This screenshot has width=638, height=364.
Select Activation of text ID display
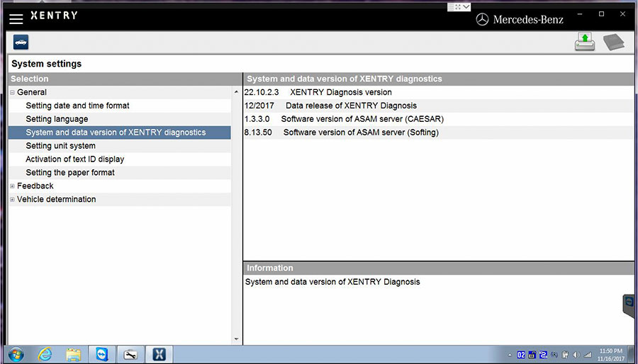pyautogui.click(x=74, y=159)
